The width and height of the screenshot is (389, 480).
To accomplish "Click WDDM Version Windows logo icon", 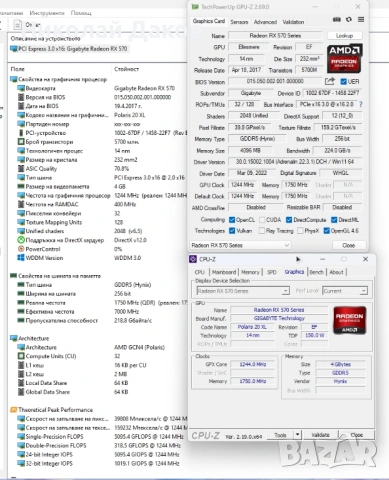I will 21,258.
